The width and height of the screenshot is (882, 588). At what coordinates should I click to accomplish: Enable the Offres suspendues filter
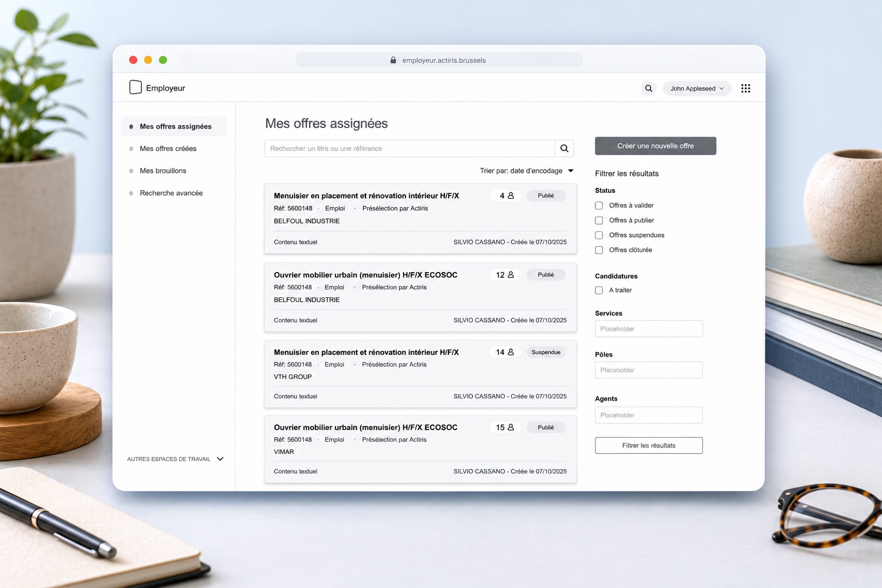point(599,235)
